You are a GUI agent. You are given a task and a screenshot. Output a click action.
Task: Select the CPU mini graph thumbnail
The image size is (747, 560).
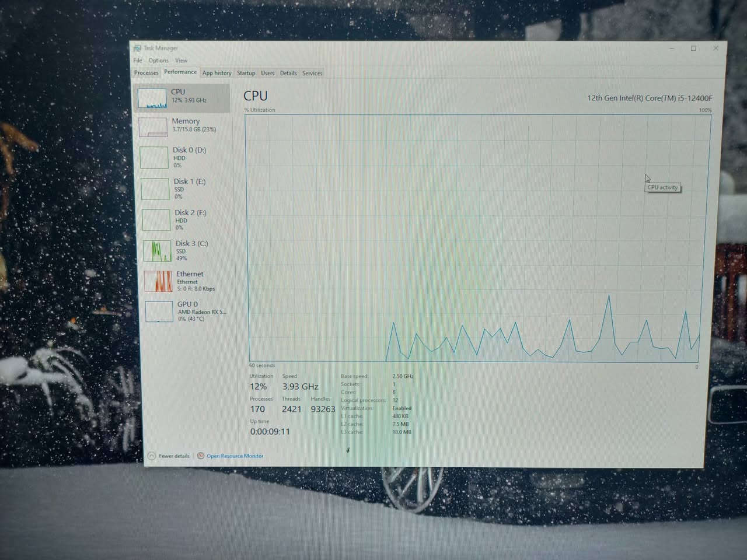pyautogui.click(x=152, y=98)
